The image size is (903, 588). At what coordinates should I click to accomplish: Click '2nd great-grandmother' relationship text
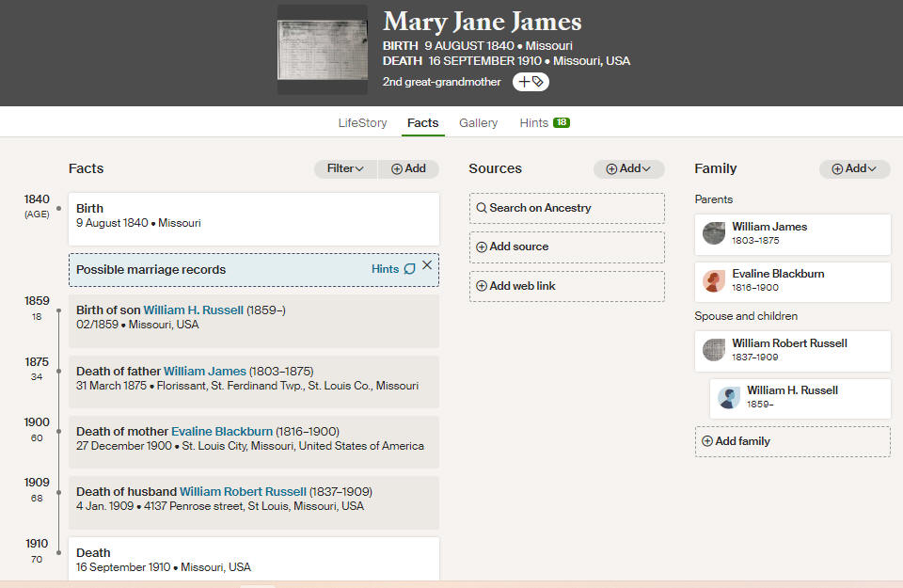click(442, 82)
